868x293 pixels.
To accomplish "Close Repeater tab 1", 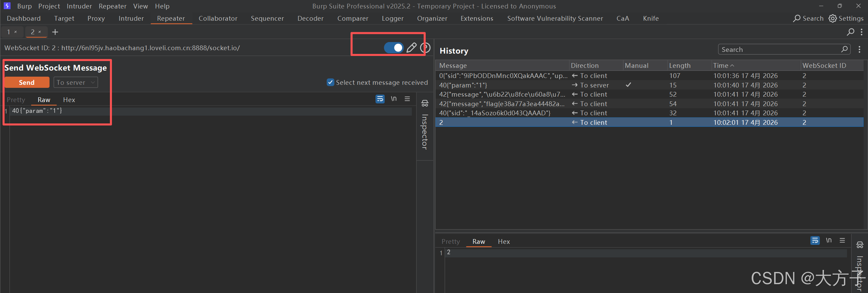I will tap(16, 32).
